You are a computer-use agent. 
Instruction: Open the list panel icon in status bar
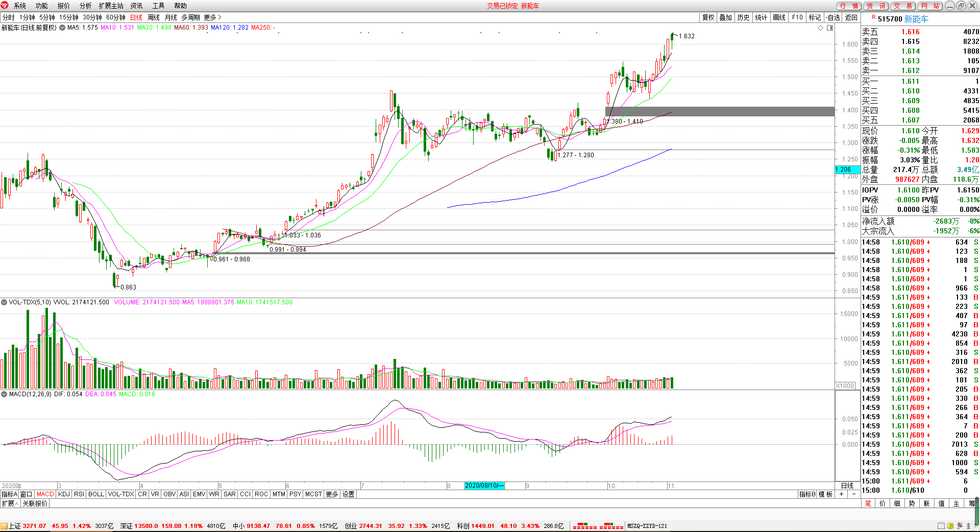tap(941, 526)
